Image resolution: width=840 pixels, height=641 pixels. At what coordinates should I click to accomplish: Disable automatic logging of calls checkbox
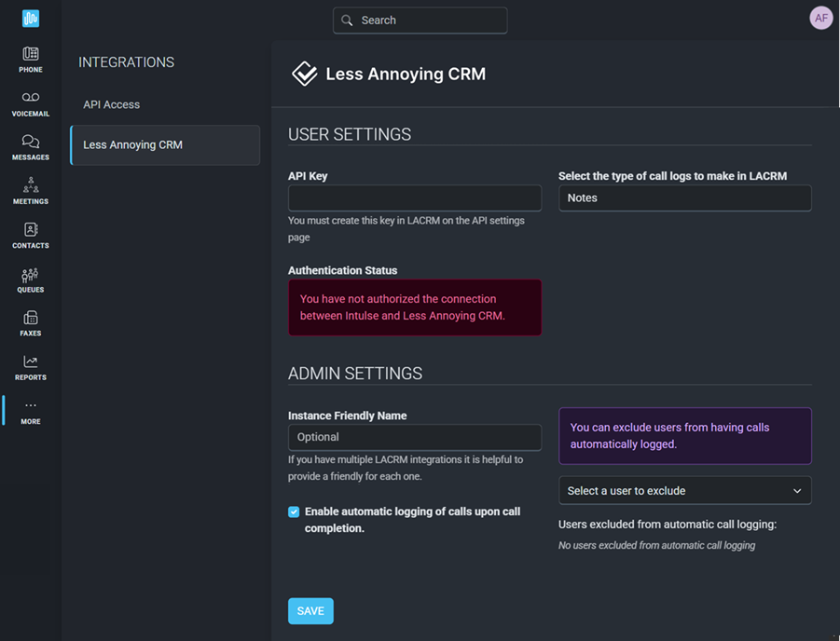pyautogui.click(x=294, y=511)
